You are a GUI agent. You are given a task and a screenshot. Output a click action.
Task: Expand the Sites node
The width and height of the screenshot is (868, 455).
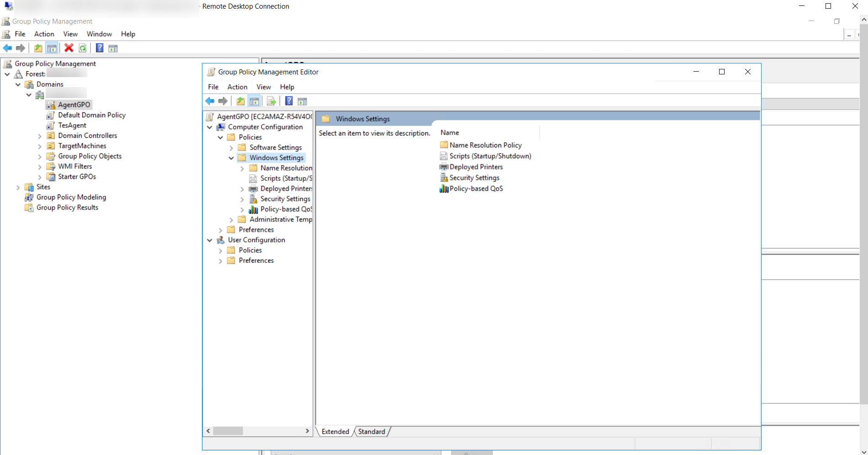tap(18, 187)
